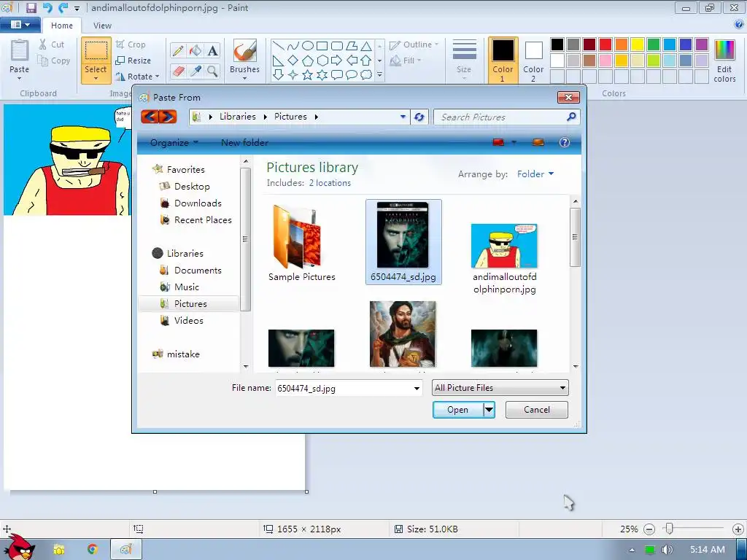747x560 pixels.
Task: Click the zoom slider handle in status bar
Action: pyautogui.click(x=670, y=529)
